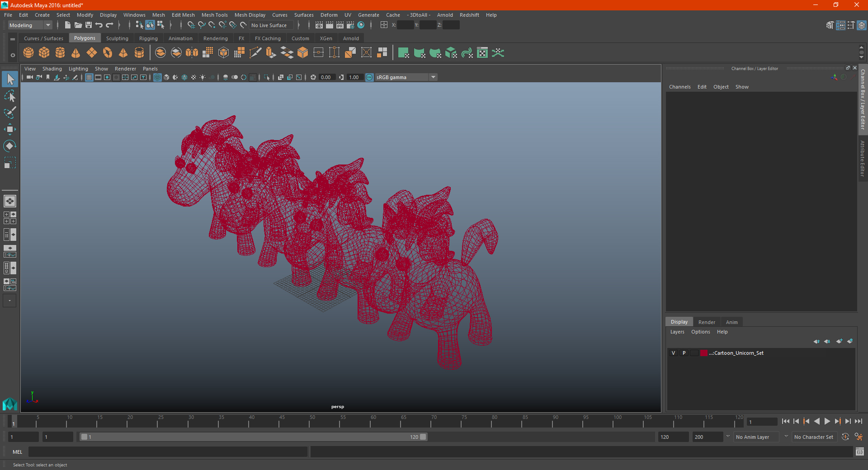Open the IPR render icon
Image resolution: width=868 pixels, height=470 pixels.
(340, 25)
